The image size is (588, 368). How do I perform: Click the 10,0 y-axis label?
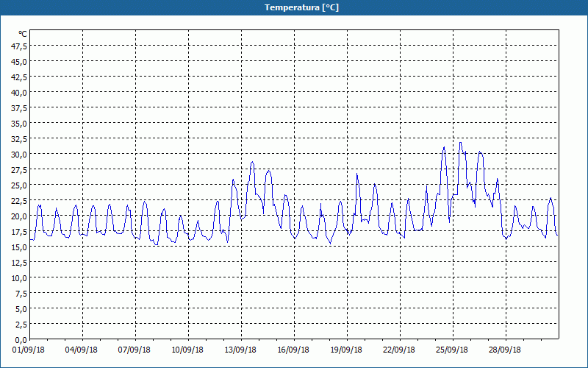click(19, 278)
